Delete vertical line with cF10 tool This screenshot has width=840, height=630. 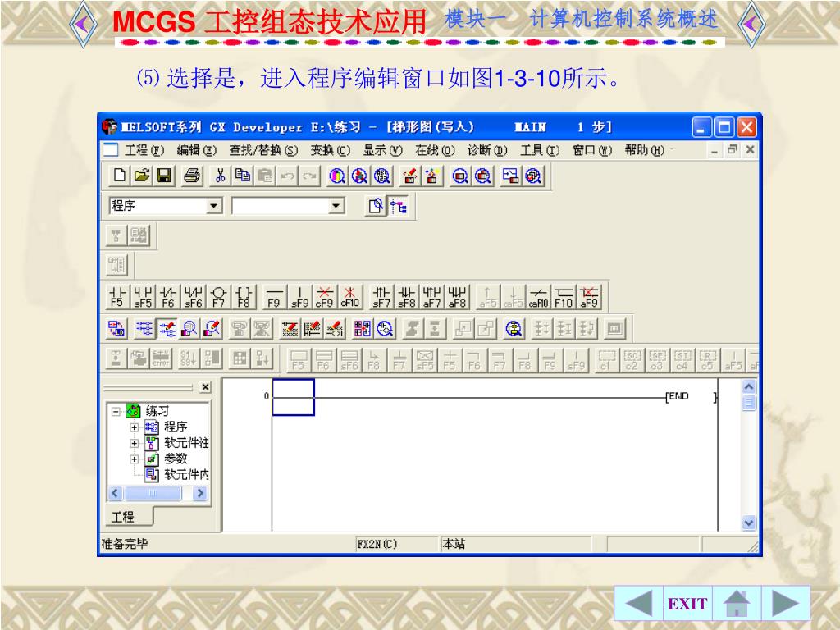(349, 297)
